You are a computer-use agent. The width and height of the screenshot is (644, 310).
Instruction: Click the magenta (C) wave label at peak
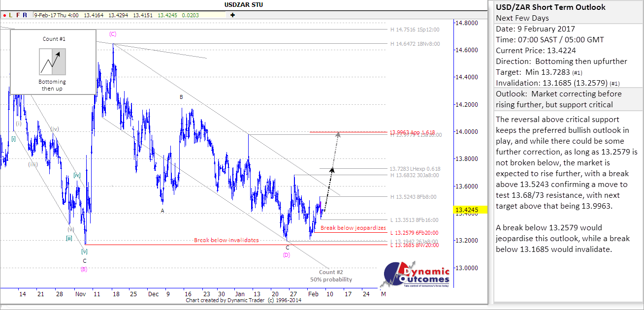(113, 34)
